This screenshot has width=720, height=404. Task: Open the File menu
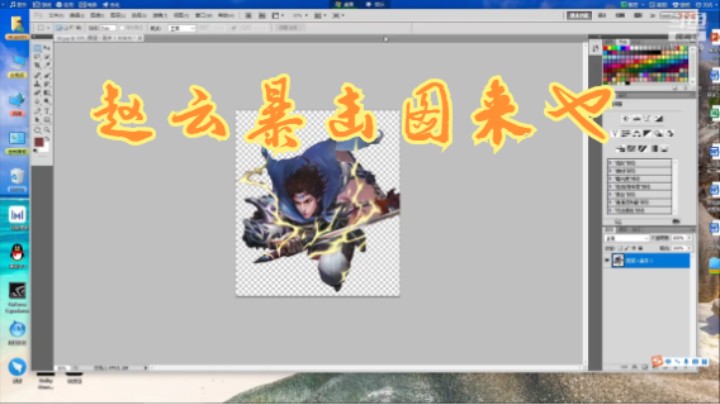click(56, 16)
